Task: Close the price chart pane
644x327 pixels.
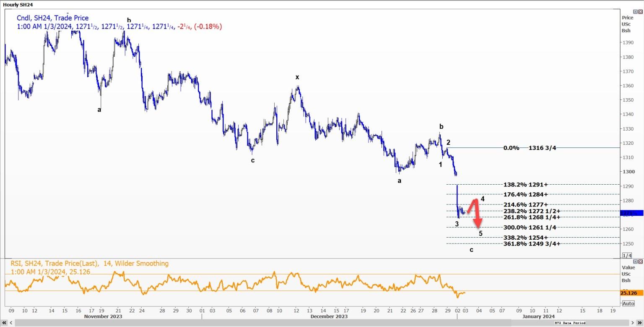Action: point(640,12)
